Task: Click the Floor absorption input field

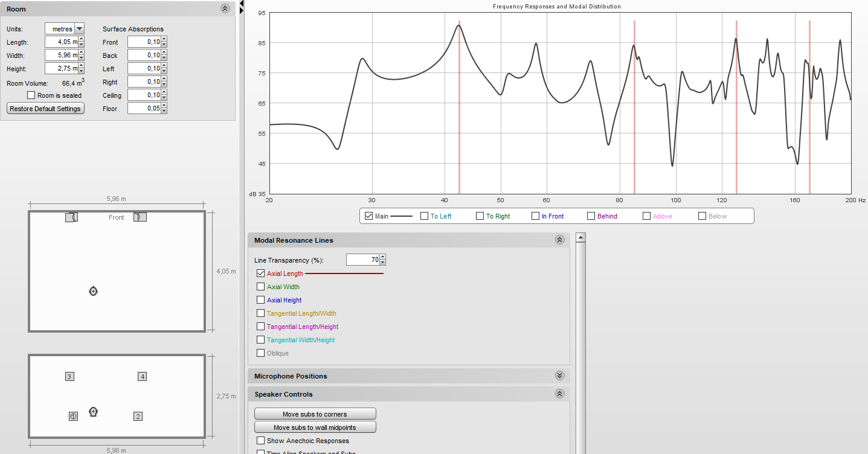Action: (x=144, y=109)
